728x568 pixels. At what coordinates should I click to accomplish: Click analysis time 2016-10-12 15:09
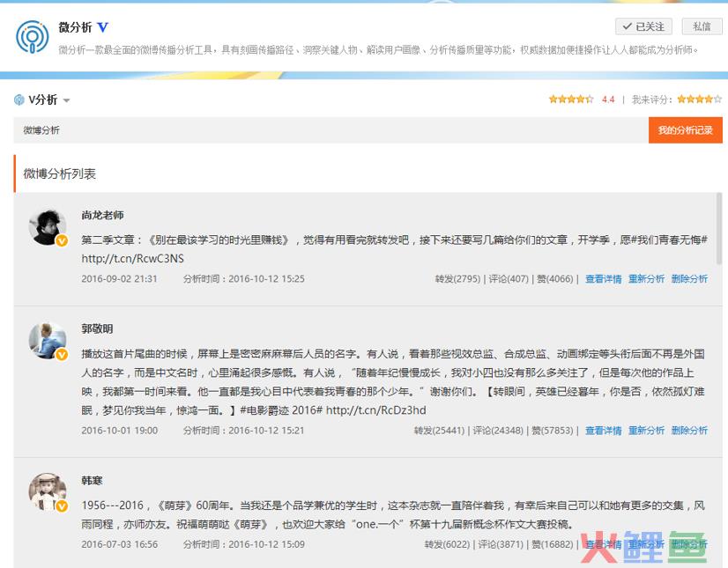[x=266, y=544]
